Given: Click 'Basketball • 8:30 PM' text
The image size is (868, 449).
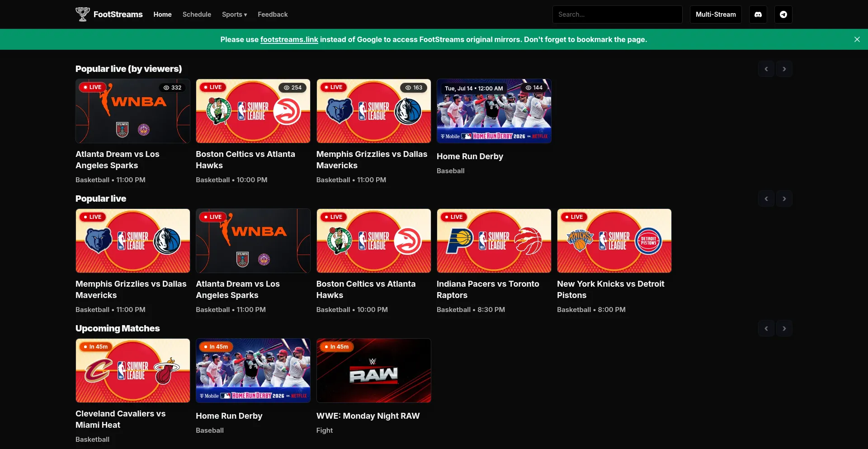Looking at the screenshot, I should tap(471, 310).
